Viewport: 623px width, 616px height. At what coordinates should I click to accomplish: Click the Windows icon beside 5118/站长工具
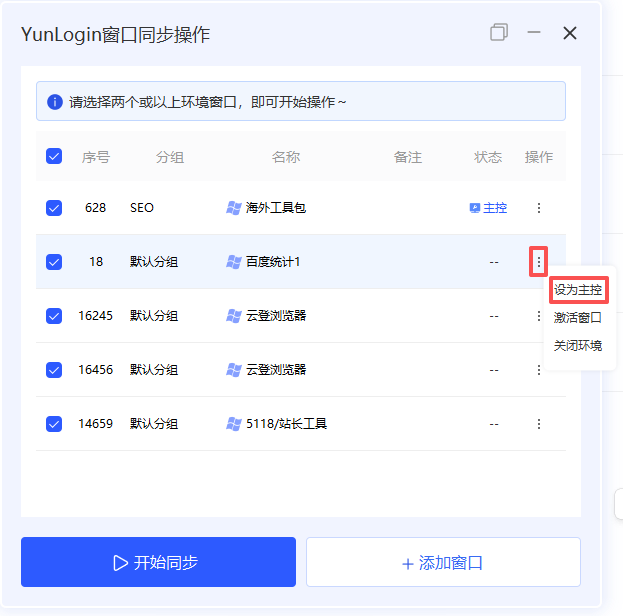click(x=234, y=424)
